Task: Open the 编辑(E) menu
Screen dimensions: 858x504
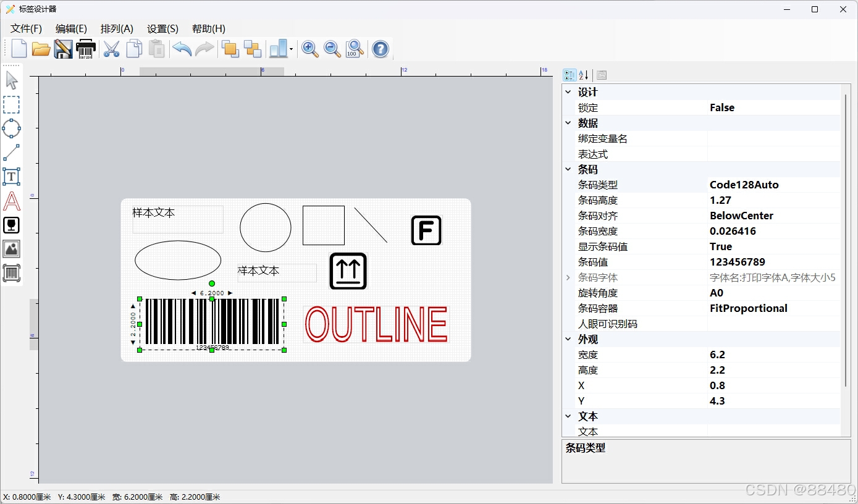Action: click(71, 28)
